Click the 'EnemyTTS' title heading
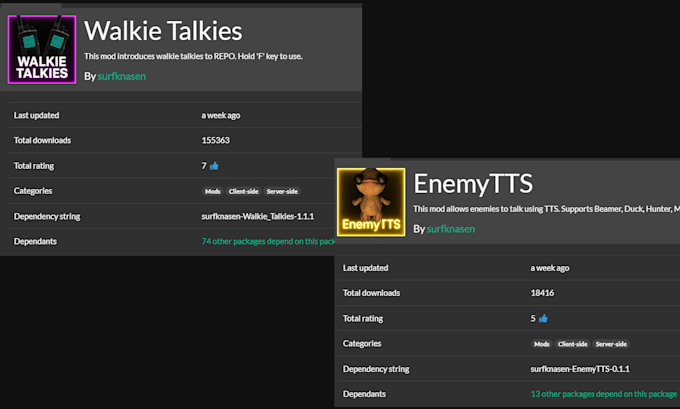This screenshot has width=680, height=409. click(x=473, y=183)
